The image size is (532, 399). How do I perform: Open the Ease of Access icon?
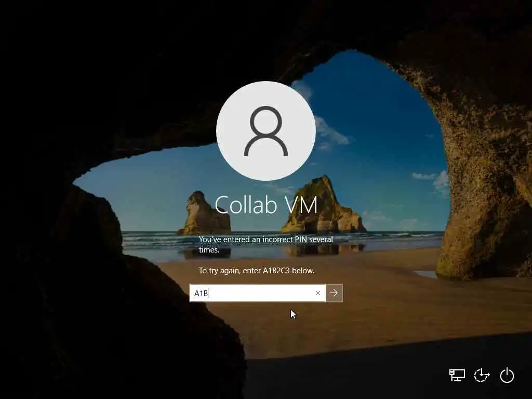click(x=482, y=375)
